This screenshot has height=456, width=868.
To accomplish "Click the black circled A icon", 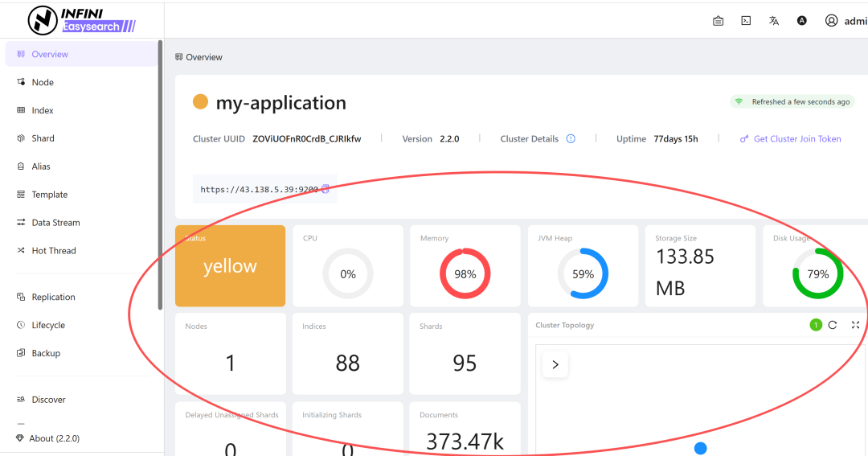I will pyautogui.click(x=801, y=20).
